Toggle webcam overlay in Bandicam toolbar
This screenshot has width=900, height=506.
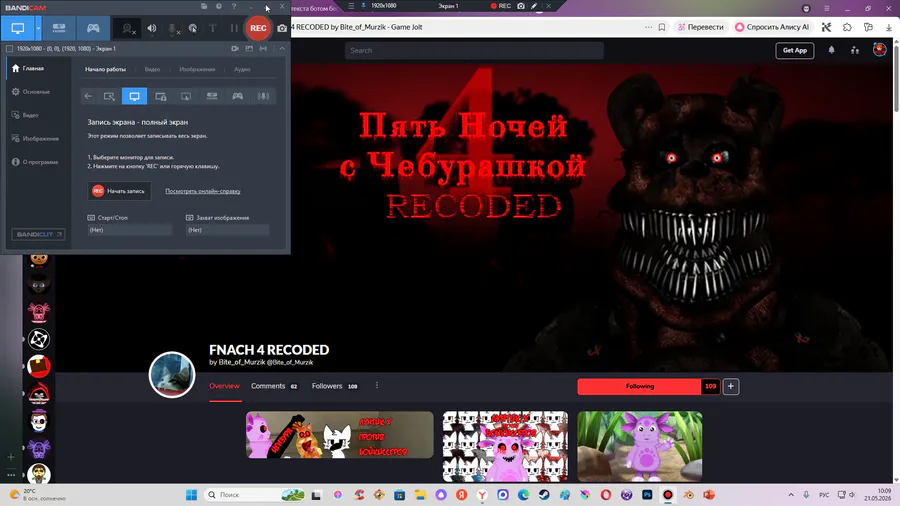(x=128, y=28)
